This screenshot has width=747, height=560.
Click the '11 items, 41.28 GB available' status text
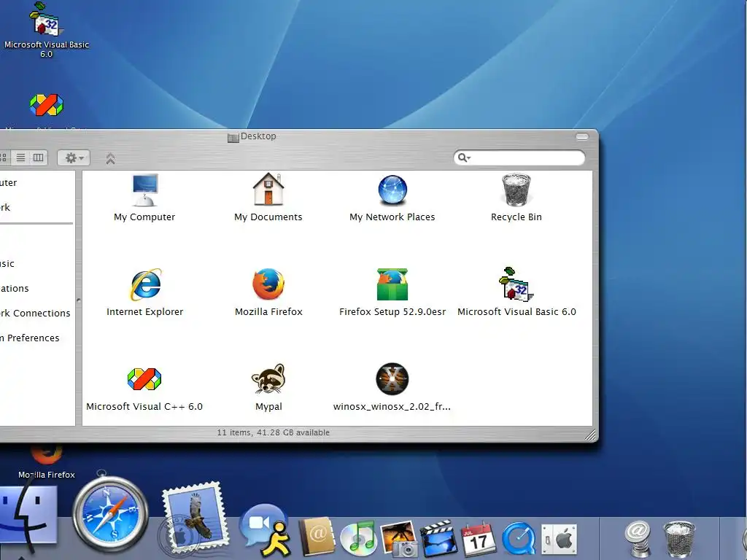(x=274, y=432)
